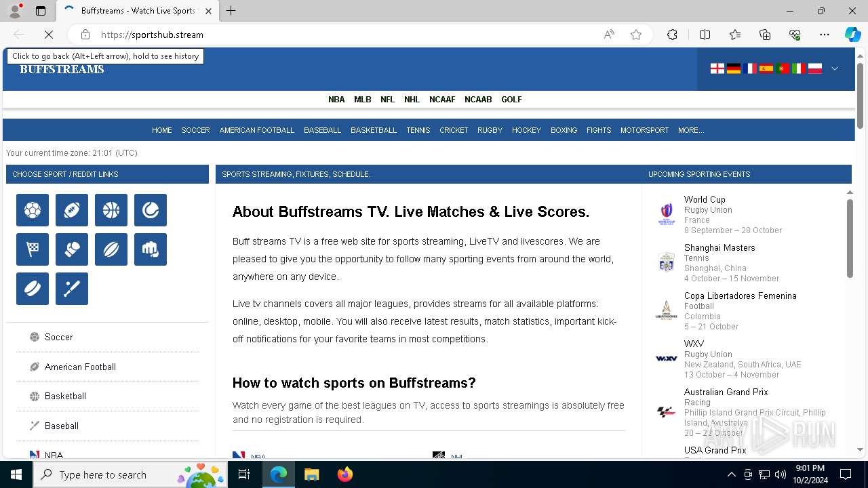This screenshot has height=488, width=868.
Task: Open the NFL league link
Action: coord(387,99)
